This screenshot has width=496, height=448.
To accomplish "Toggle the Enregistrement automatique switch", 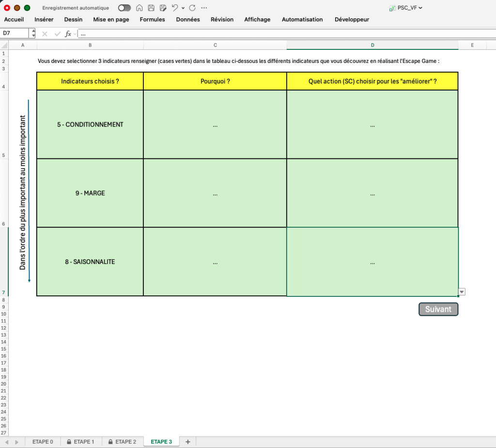I will 124,8.
